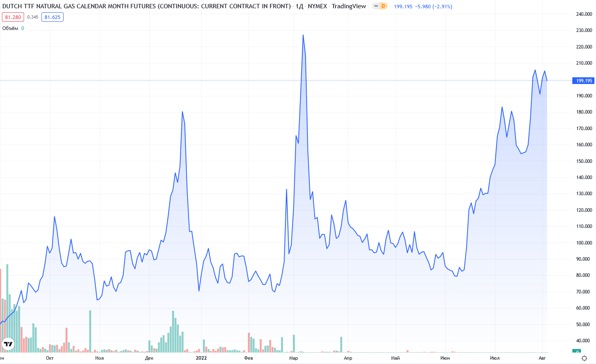Click the green volume value label on price axis
This screenshot has width=596, height=364.
click(x=577, y=351)
